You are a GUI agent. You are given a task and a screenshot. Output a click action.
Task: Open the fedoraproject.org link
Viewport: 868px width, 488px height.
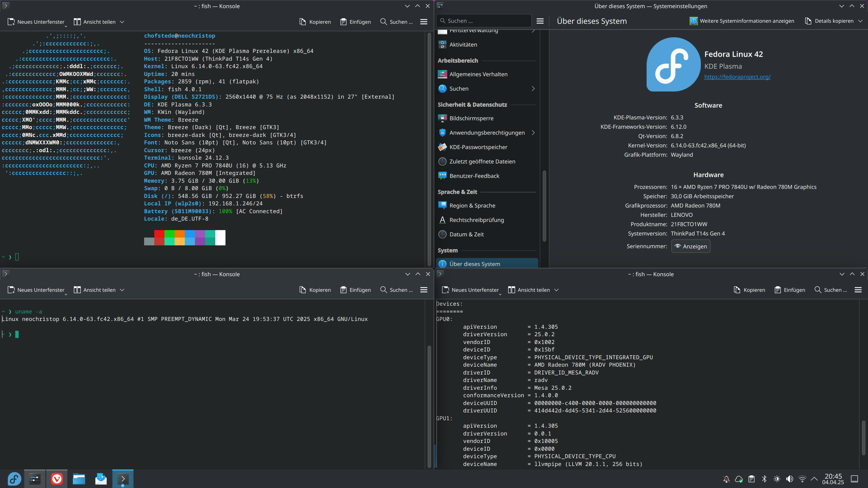(x=737, y=77)
